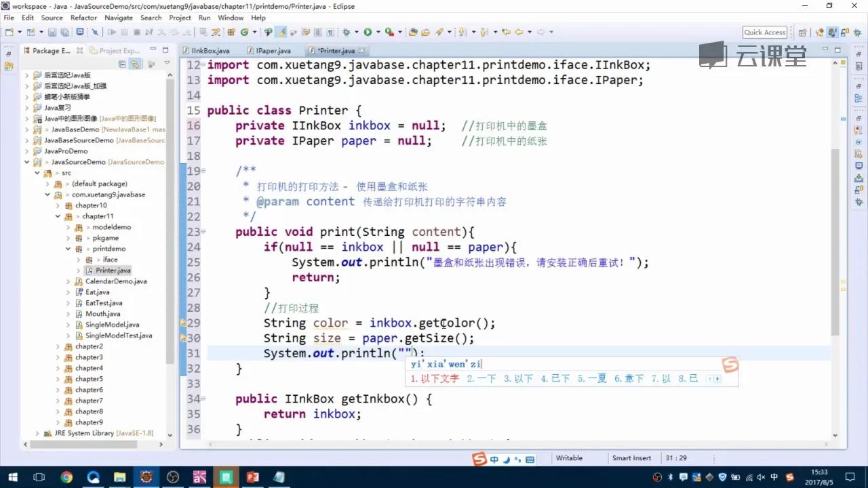Open the Project menu

(x=180, y=18)
